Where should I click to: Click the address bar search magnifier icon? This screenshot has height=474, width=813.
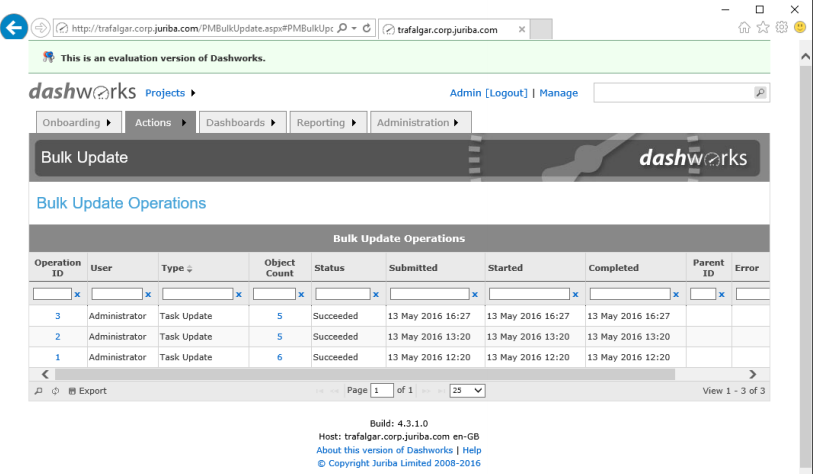342,28
